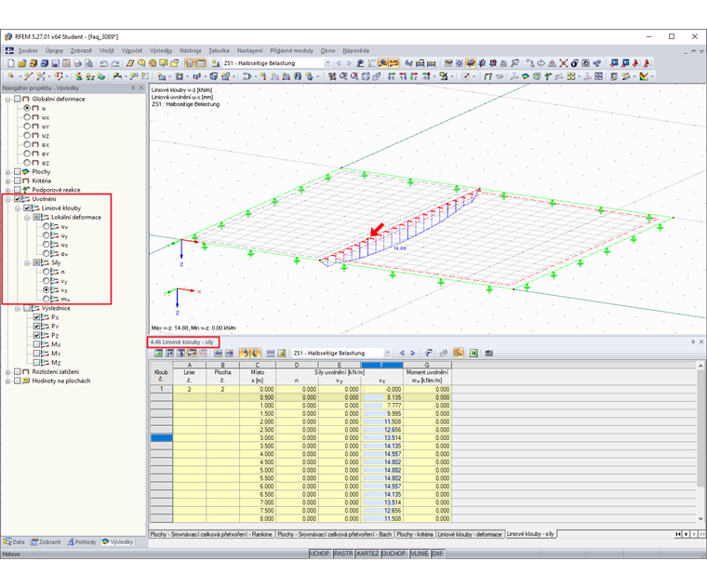707x588 pixels.
Task: Select the uX global deformation radio button
Action: [x=27, y=117]
